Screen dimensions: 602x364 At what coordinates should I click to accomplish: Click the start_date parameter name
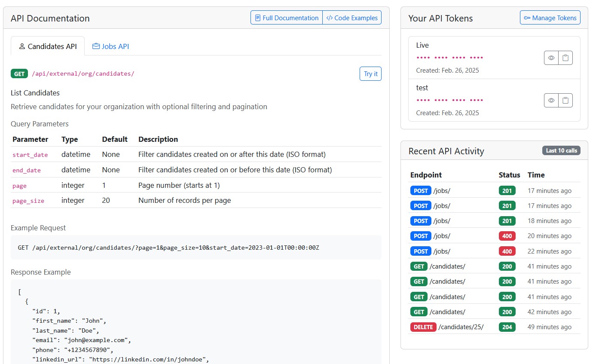[30, 155]
